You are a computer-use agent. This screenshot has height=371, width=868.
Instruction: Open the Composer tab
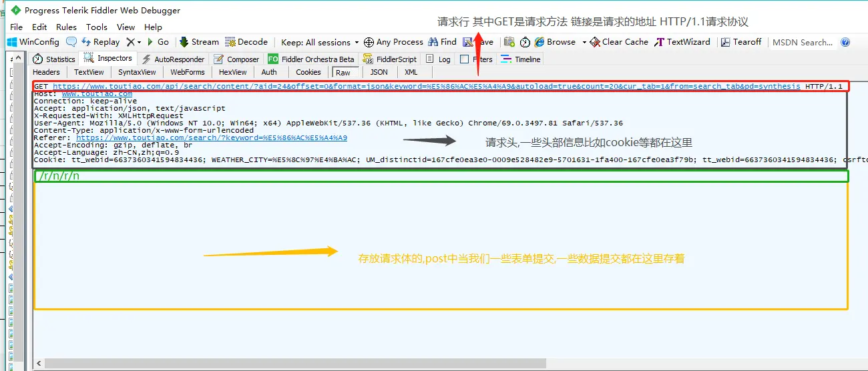pos(236,59)
